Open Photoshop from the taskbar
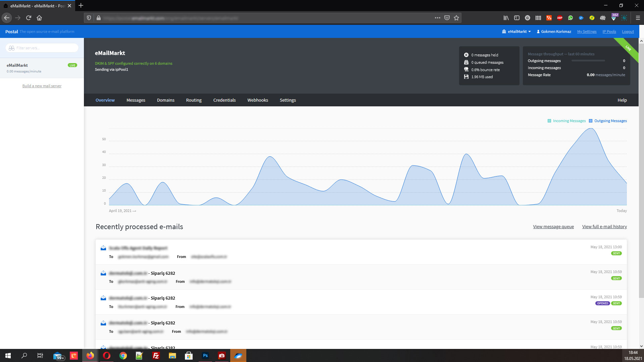This screenshot has width=644, height=362. (x=205, y=356)
